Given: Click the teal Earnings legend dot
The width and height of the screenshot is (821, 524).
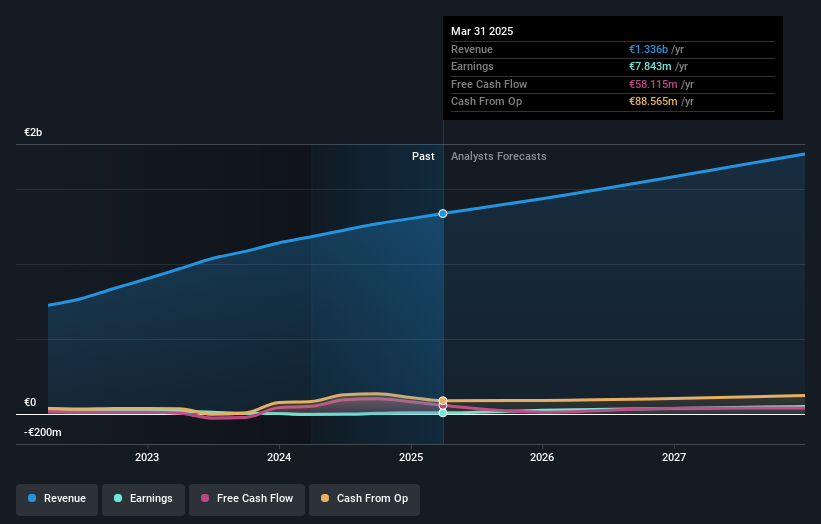Looking at the screenshot, I should coord(118,498).
